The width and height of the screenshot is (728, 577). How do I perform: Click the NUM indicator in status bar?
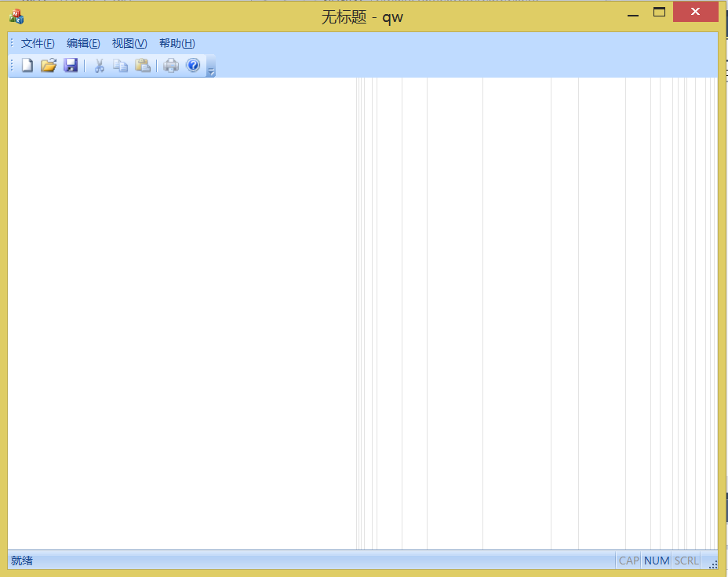[x=657, y=561]
